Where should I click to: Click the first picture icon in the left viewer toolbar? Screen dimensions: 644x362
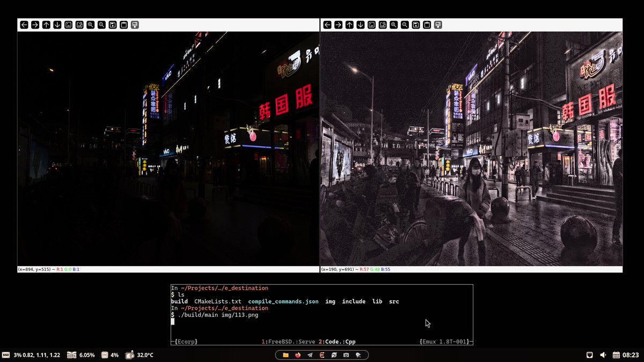(68, 25)
